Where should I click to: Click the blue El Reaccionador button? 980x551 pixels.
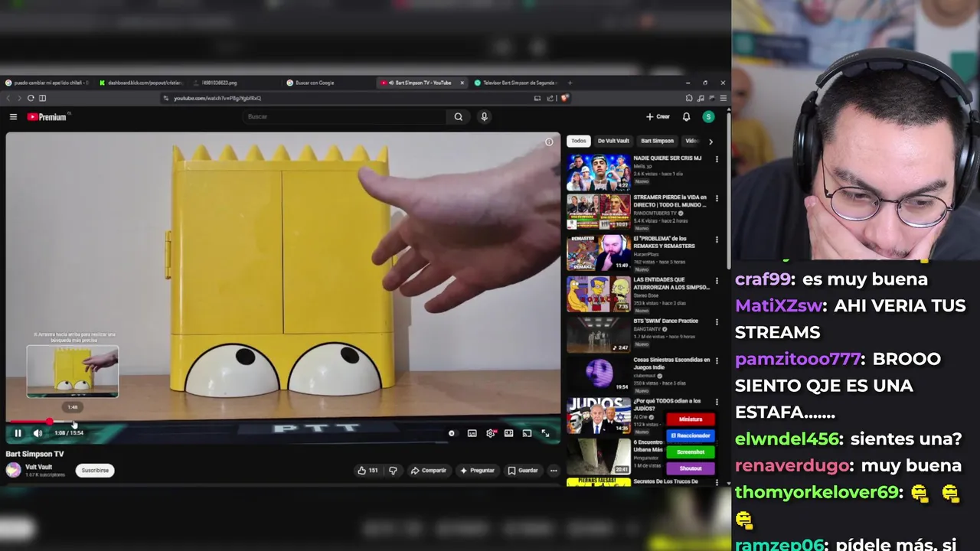[x=691, y=435]
